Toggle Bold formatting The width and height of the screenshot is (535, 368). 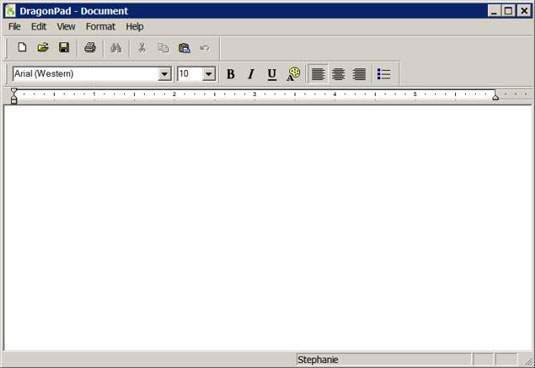coord(231,74)
